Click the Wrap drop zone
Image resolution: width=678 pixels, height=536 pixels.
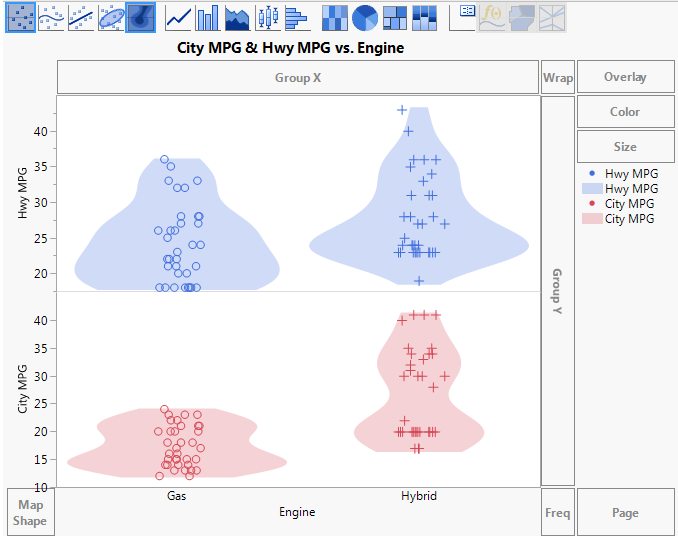pos(558,77)
